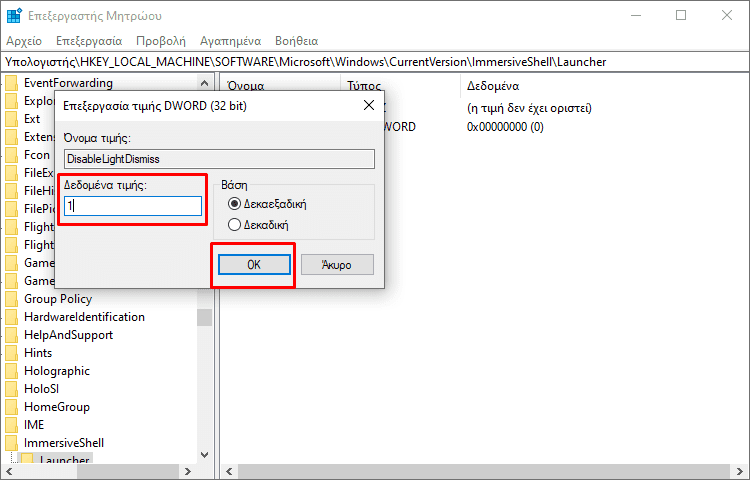This screenshot has height=480, width=750.
Task: Select the HardwareIdentification folder icon
Action: pos(11,317)
